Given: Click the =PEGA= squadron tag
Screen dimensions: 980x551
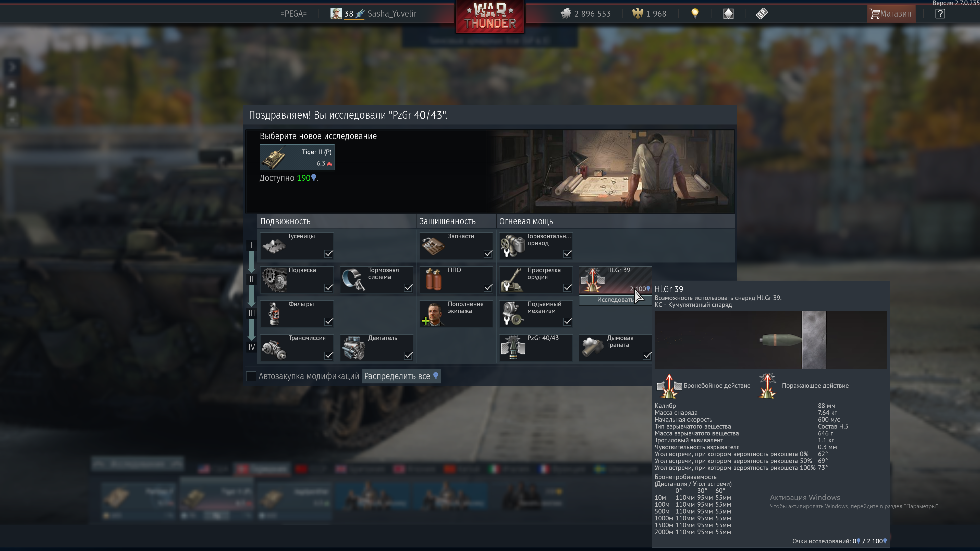Looking at the screenshot, I should [x=293, y=14].
